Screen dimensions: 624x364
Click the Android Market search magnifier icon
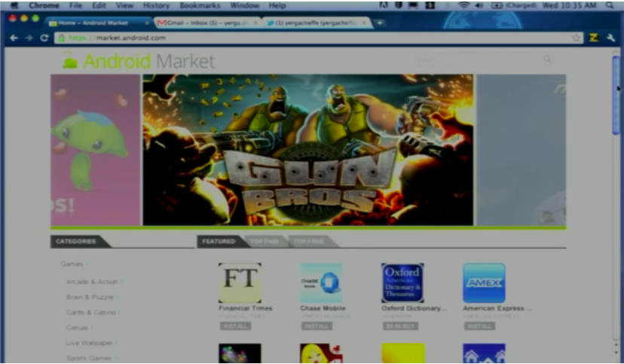(548, 59)
